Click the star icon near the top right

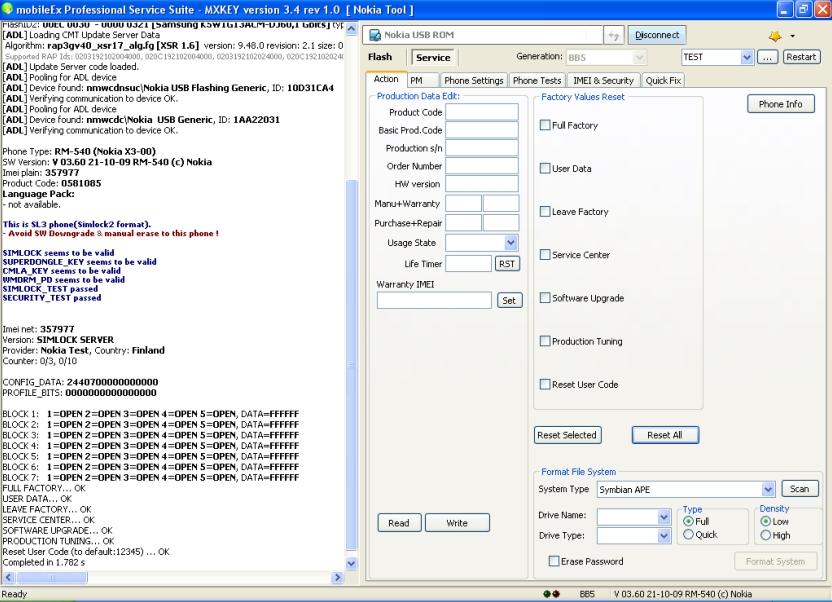(775, 36)
